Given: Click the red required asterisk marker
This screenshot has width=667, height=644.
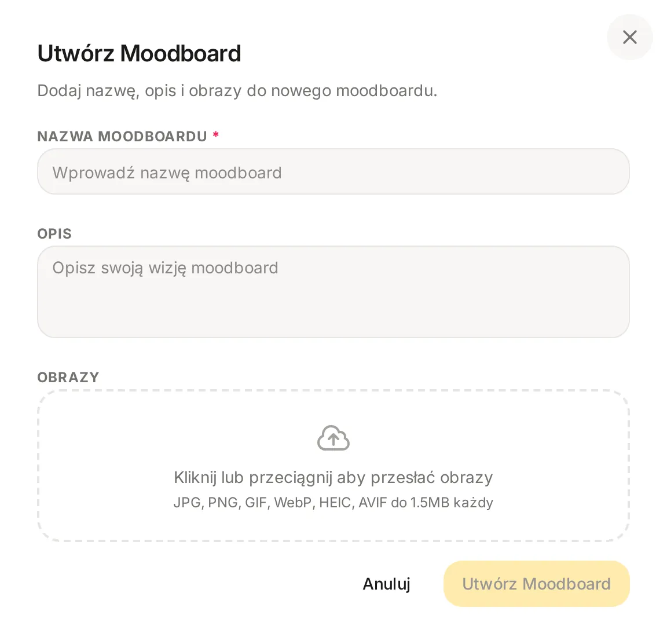Looking at the screenshot, I should tap(216, 135).
